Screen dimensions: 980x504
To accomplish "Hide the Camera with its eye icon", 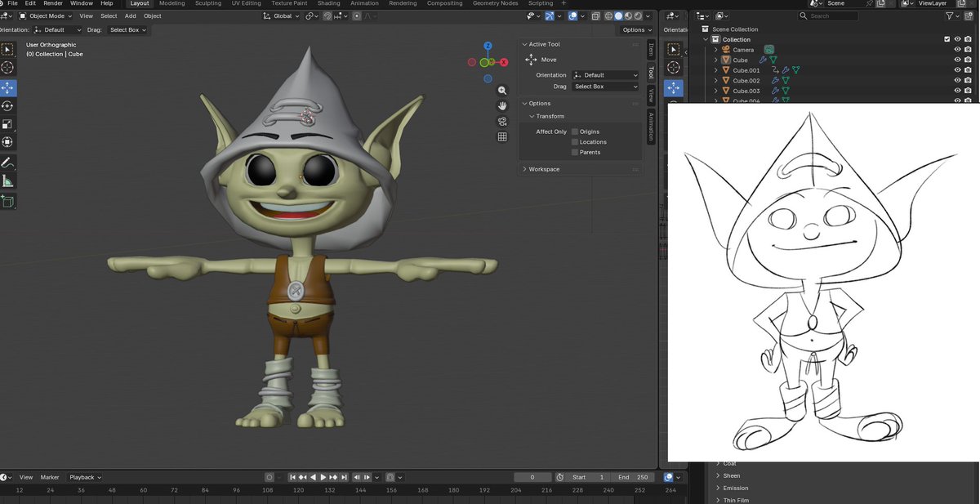I will pos(958,50).
